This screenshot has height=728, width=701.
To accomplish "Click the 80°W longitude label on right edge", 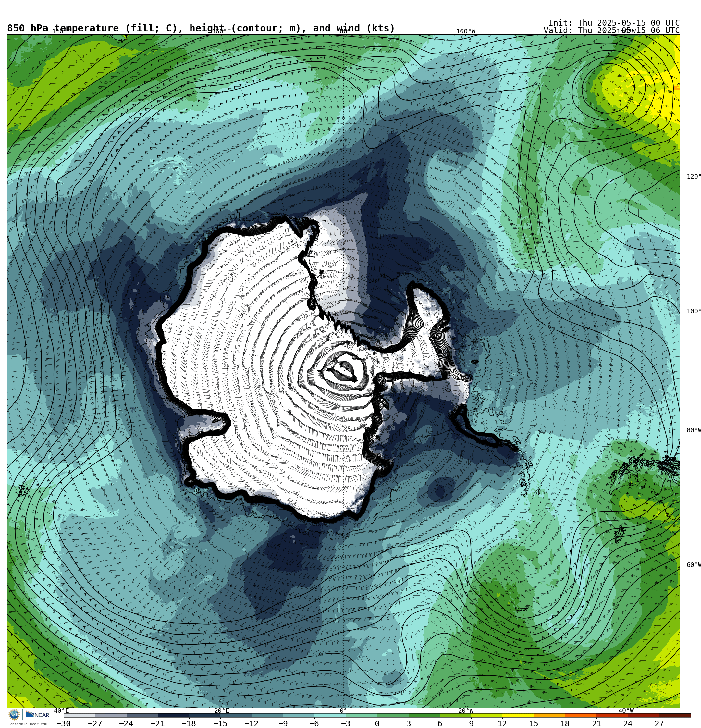I will [694, 430].
